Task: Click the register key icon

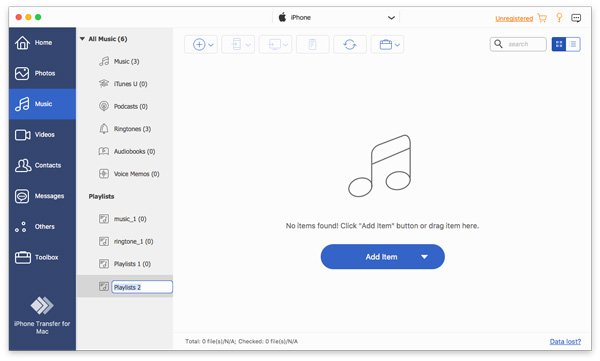Action: 559,17
